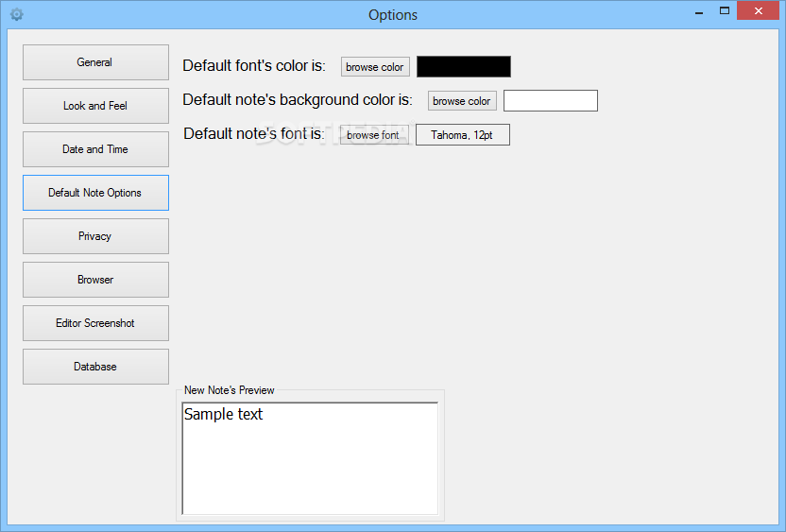The height and width of the screenshot is (532, 786).
Task: Click the gear icon in title bar
Action: [17, 14]
